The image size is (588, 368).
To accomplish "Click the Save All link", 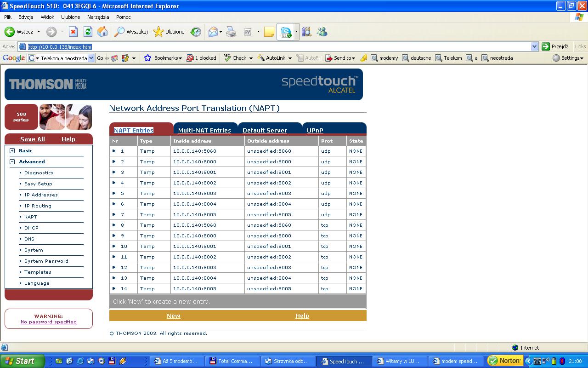I will point(33,139).
